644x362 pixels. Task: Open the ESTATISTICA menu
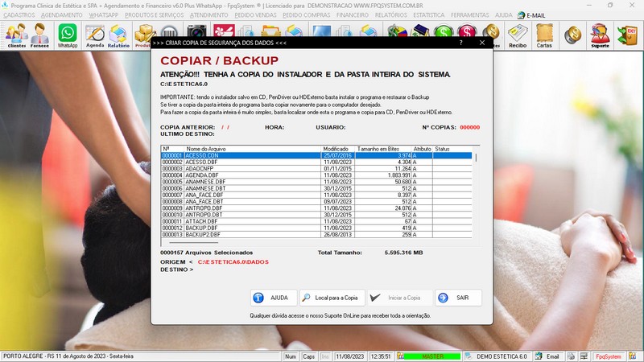(429, 15)
